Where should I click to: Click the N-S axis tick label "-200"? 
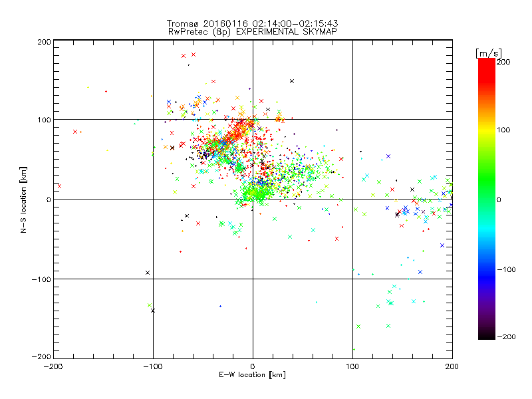(x=41, y=356)
